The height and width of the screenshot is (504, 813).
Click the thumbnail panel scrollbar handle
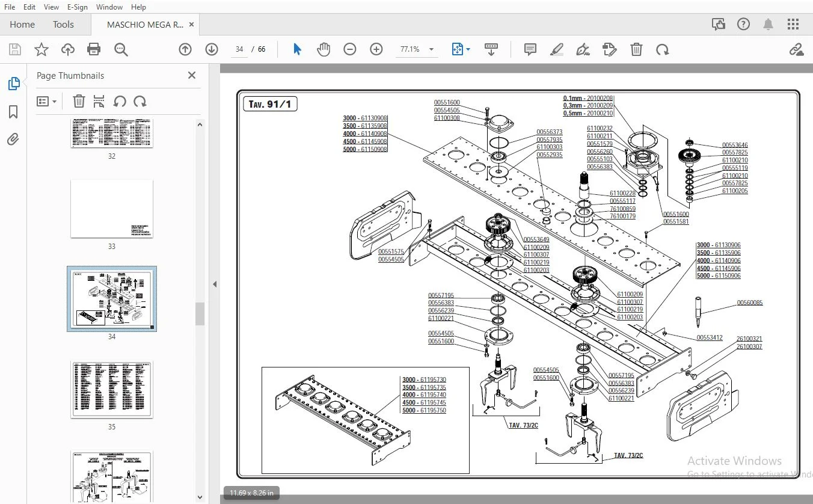200,314
